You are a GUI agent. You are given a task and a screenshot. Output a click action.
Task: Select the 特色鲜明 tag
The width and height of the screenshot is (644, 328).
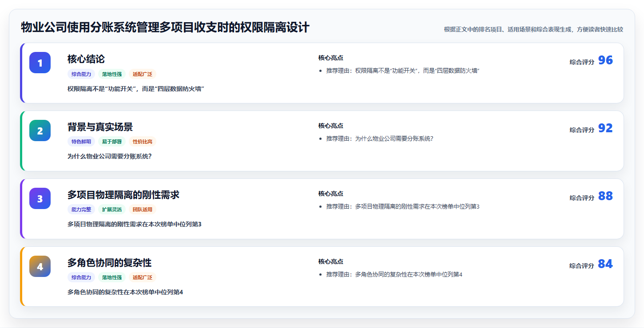(x=81, y=142)
